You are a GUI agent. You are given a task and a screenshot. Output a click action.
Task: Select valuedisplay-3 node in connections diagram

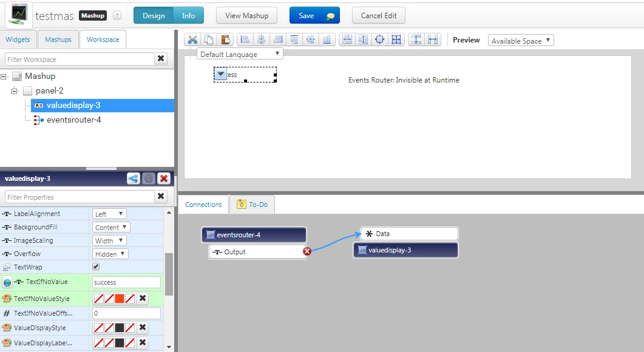406,250
